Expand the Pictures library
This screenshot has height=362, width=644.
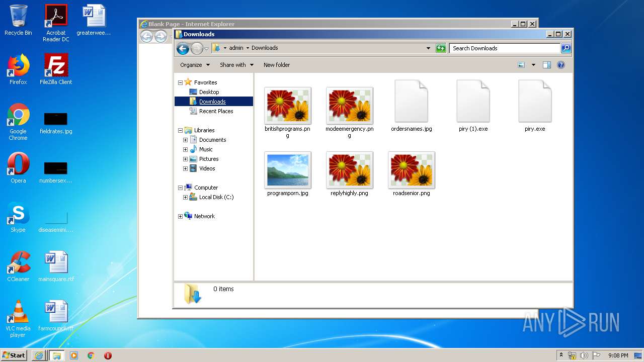pyautogui.click(x=185, y=159)
